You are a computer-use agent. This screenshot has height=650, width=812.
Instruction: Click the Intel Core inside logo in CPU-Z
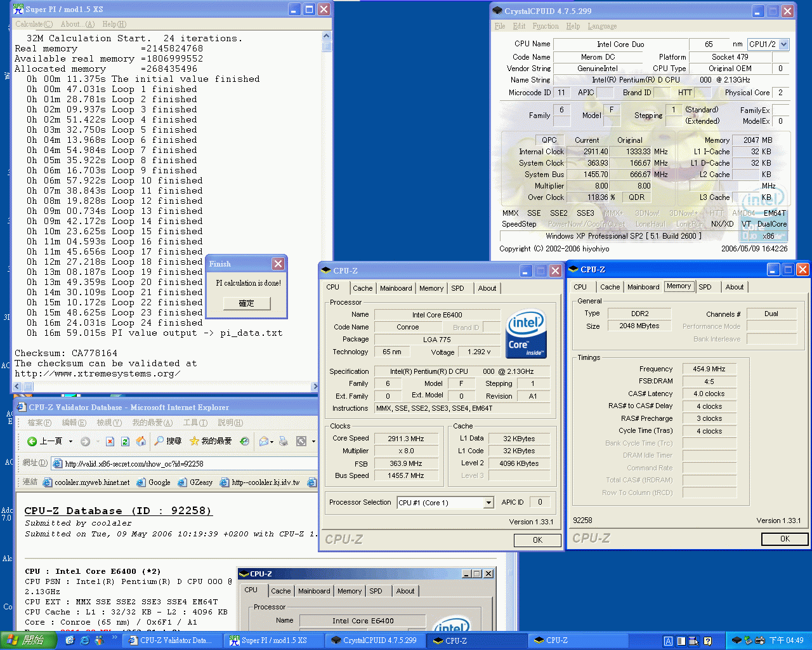coord(526,334)
